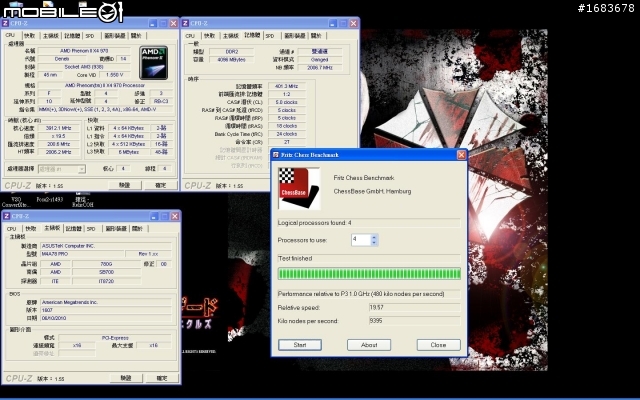This screenshot has width=640, height=400.
Task: Switch to the 記憶體 tab in the CPU-Z window showing the CPU tab
Action: click(x=72, y=36)
